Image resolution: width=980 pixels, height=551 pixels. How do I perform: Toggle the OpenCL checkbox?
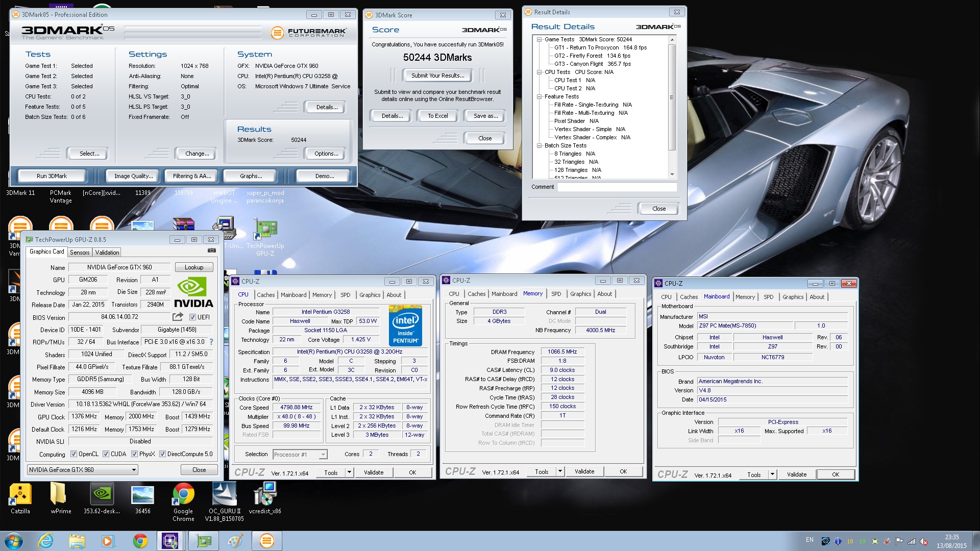(73, 454)
